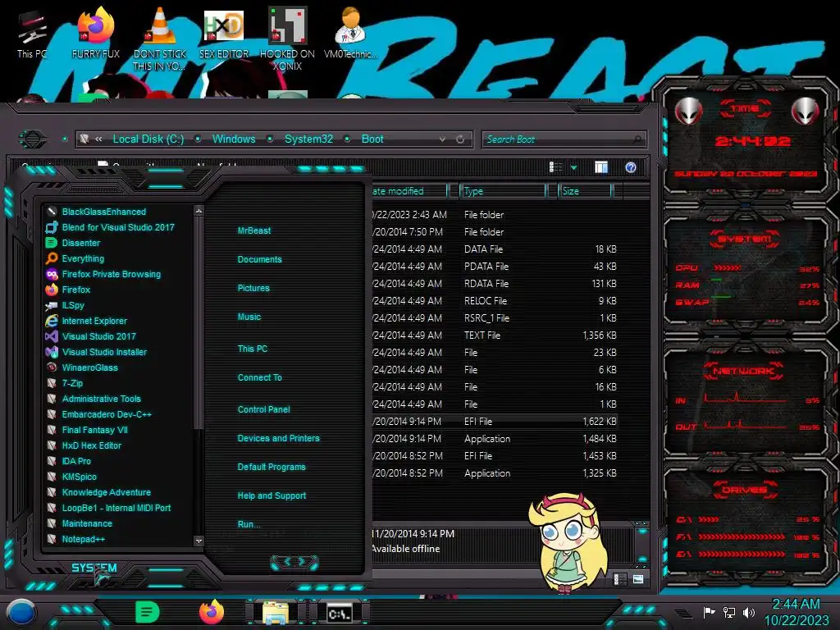Open the VM0Technic desktop shortcut
Image resolution: width=840 pixels, height=630 pixels.
click(x=350, y=34)
